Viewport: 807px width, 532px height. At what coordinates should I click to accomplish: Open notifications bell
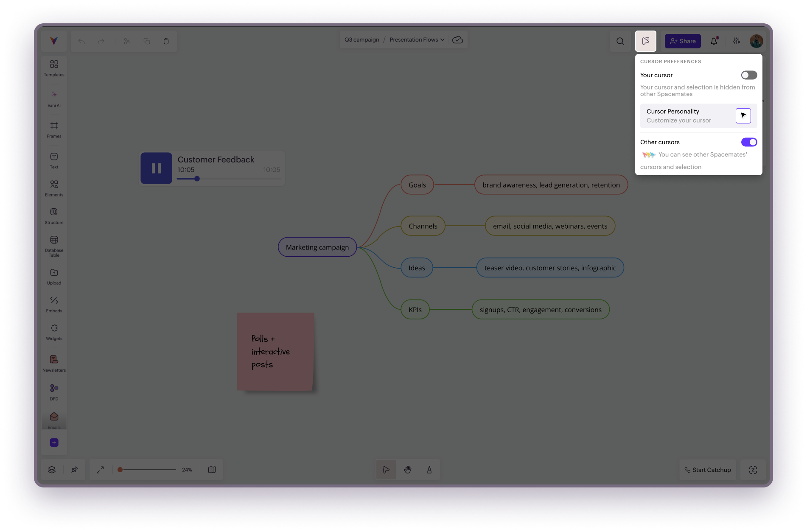(714, 41)
